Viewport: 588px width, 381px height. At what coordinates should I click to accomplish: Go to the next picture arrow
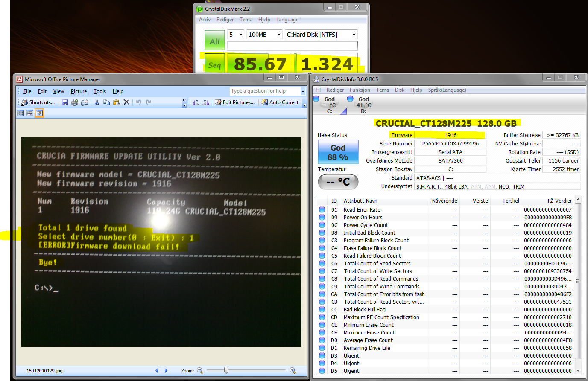166,371
